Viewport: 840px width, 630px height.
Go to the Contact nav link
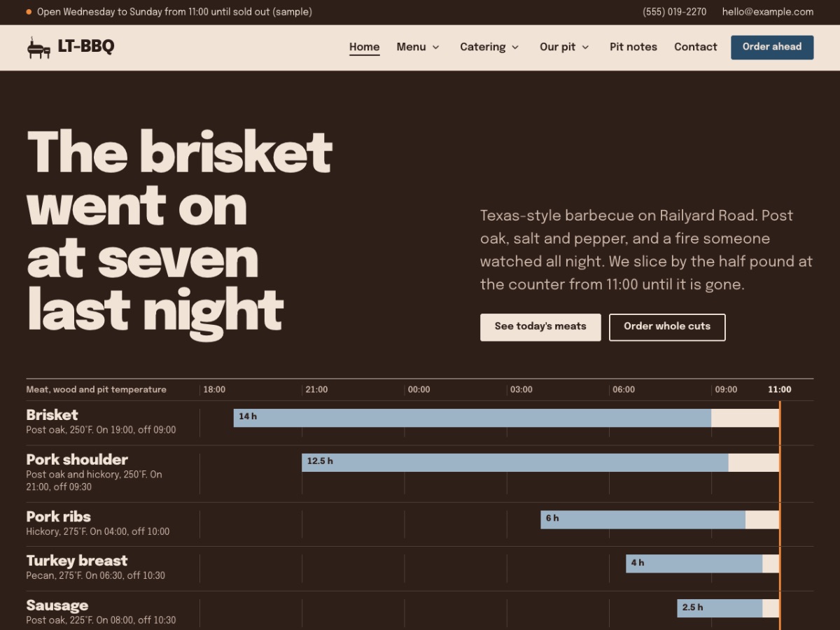click(696, 47)
